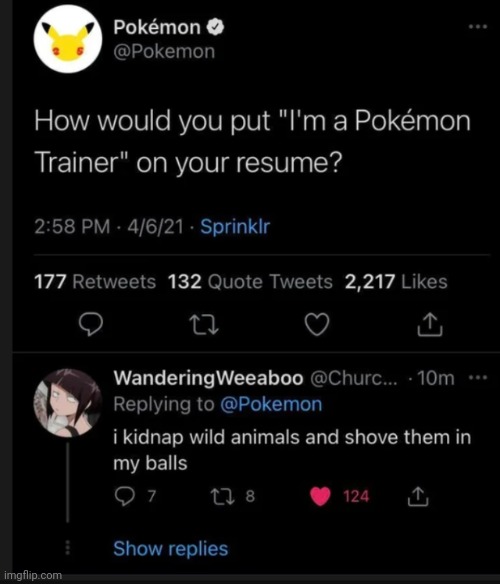Click the reply icon under the Pokémon tweet

point(91,325)
